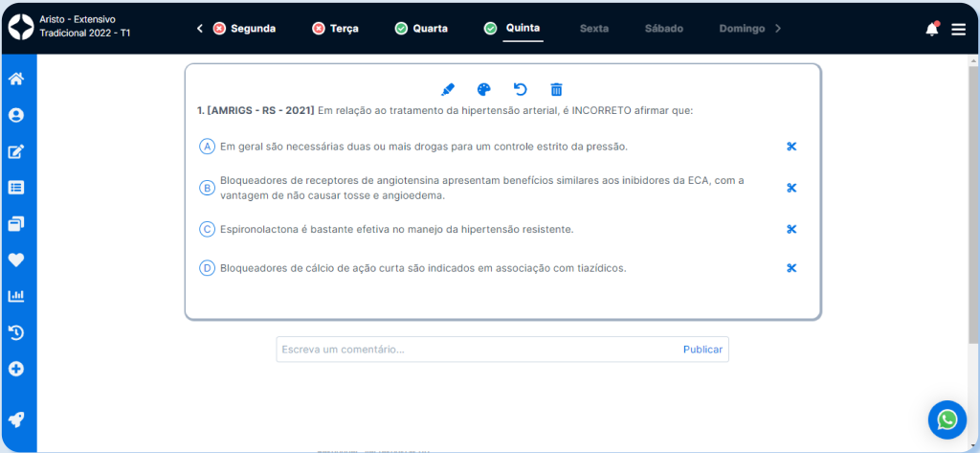The height and width of the screenshot is (453, 980).
Task: Strike out option C with scissors icon
Action: point(791,229)
